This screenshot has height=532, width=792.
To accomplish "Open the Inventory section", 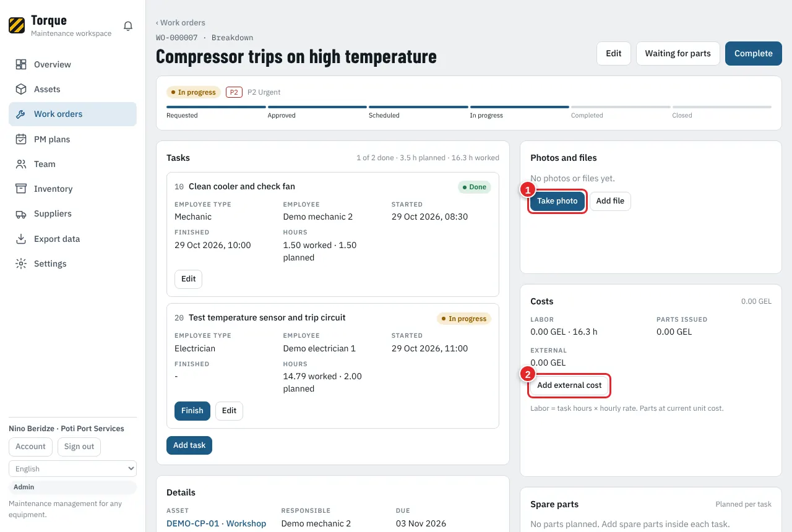I will tap(72, 189).
